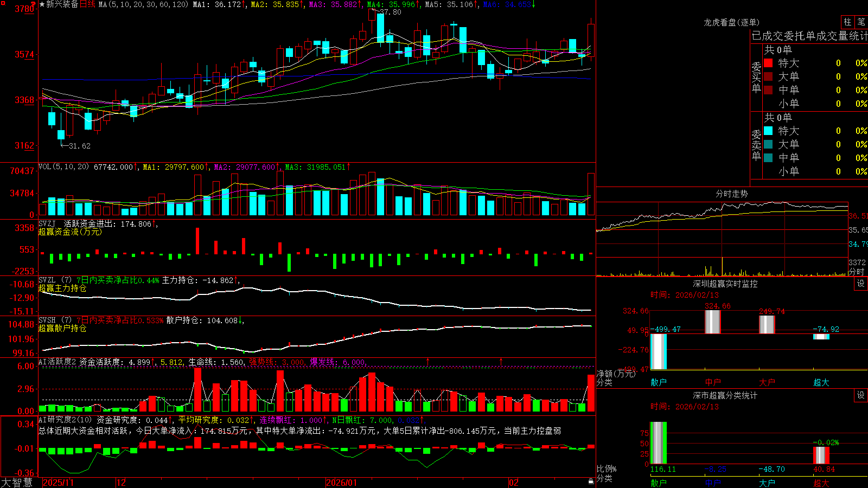This screenshot has width=868, height=488.
Task: Click the 分时走势 panel title
Action: [x=731, y=194]
